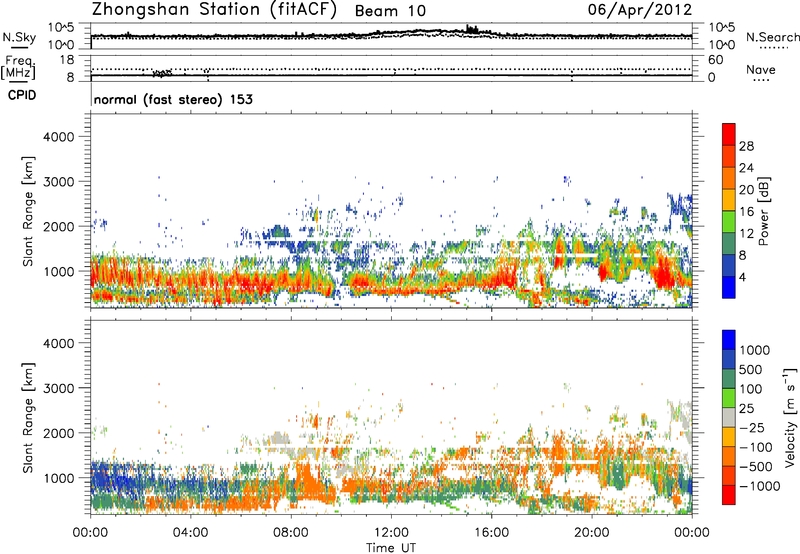The width and height of the screenshot is (800, 554).
Task: Click the 'Slant Range [km]' label of the velocity panel
Action: tap(28, 418)
